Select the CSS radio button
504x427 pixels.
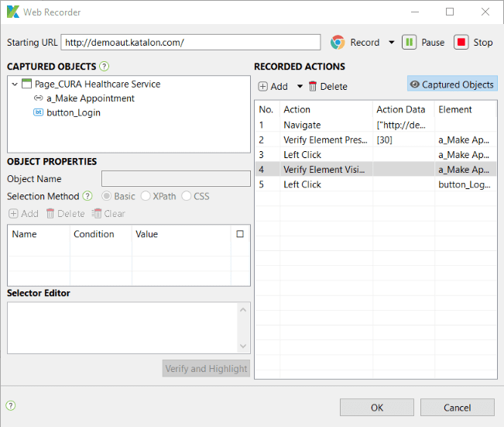(187, 196)
